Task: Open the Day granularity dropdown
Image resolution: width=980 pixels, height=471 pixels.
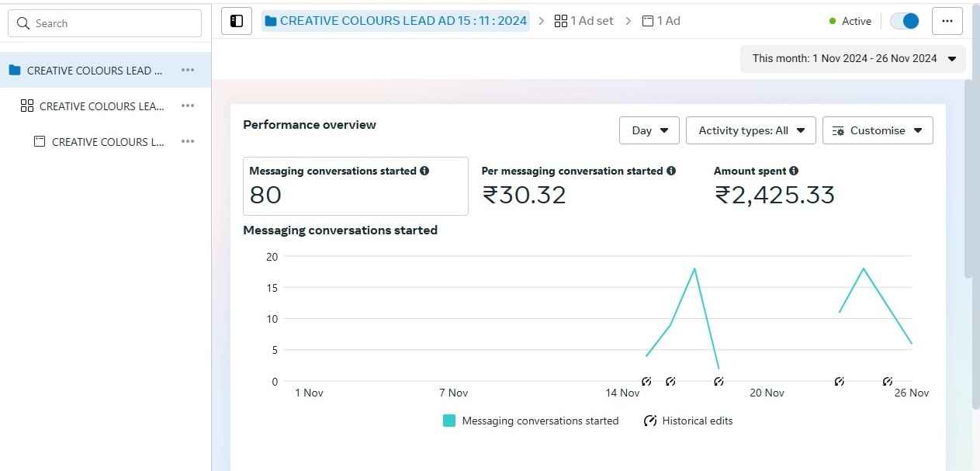Action: (x=649, y=130)
